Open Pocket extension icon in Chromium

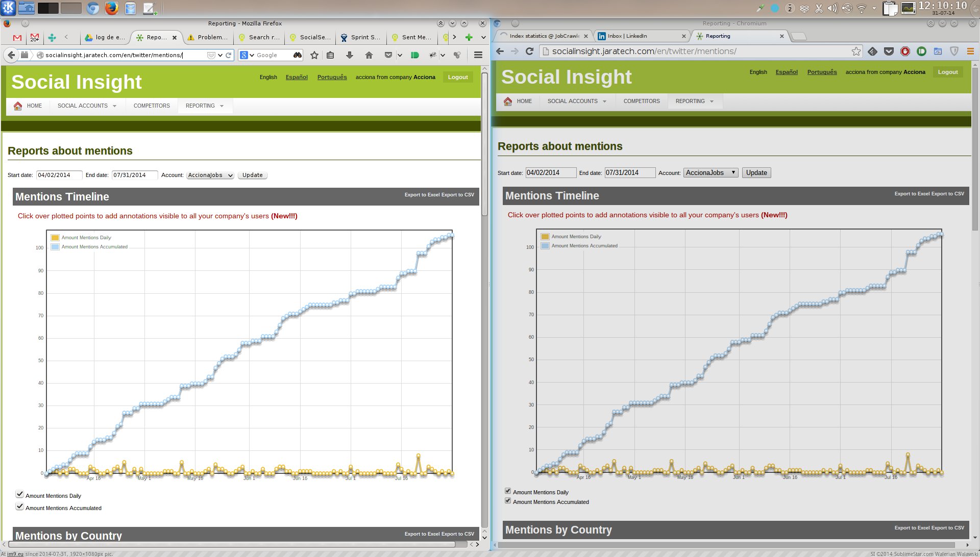(x=889, y=51)
